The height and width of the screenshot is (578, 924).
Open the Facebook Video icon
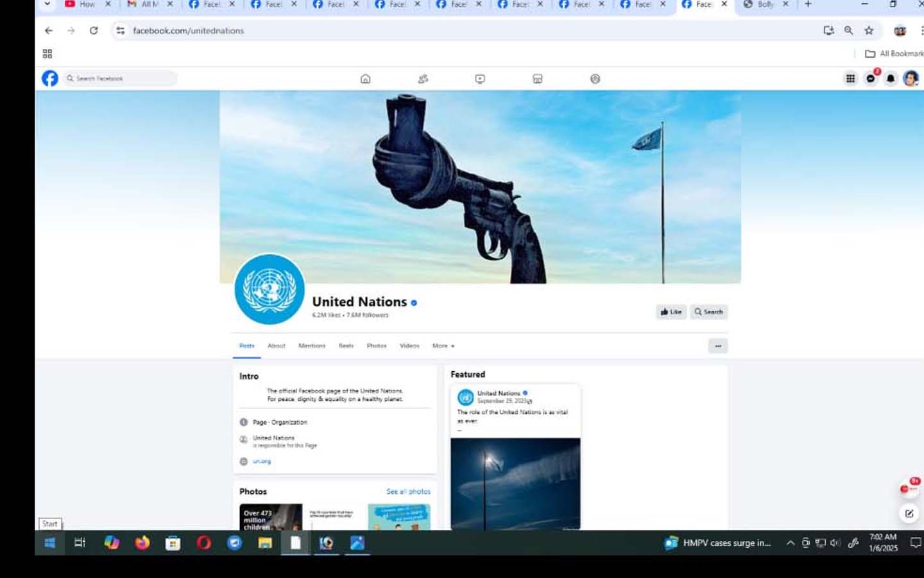(x=480, y=79)
